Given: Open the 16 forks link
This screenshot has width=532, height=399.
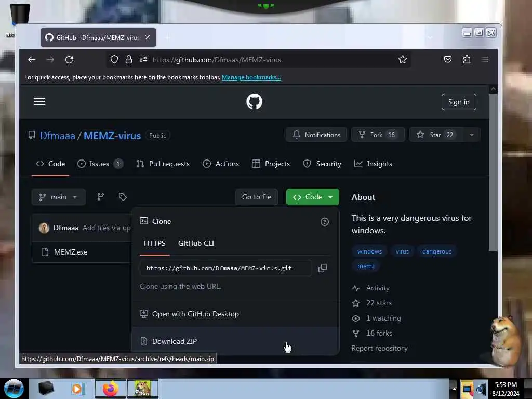Looking at the screenshot, I should pyautogui.click(x=372, y=333).
